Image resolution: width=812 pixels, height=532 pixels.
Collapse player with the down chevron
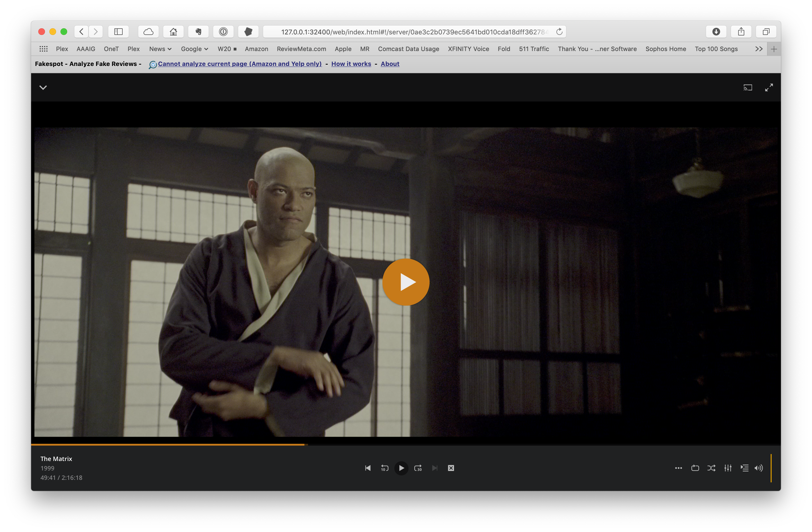pyautogui.click(x=43, y=88)
